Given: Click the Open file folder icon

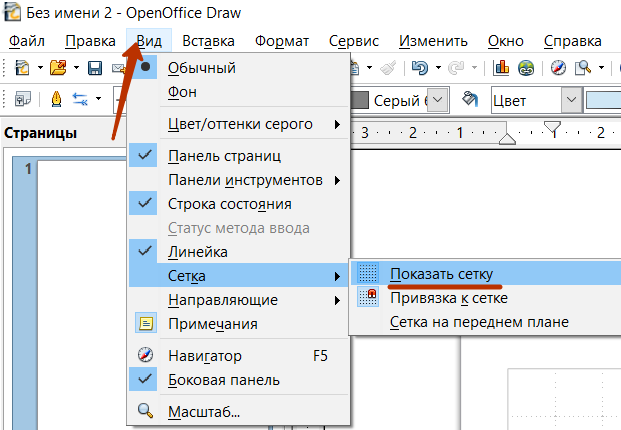Looking at the screenshot, I should [x=58, y=68].
